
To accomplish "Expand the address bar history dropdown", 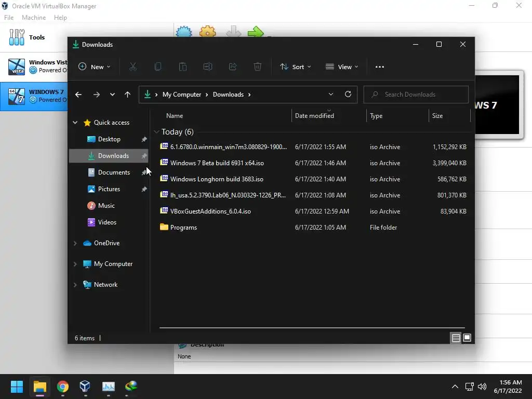I will coord(331,95).
